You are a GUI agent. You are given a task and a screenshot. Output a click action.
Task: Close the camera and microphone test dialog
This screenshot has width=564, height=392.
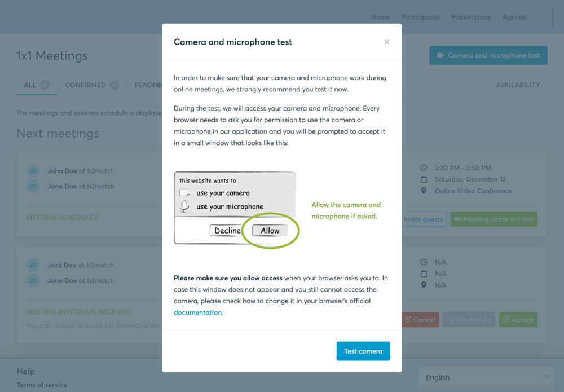[x=386, y=42]
